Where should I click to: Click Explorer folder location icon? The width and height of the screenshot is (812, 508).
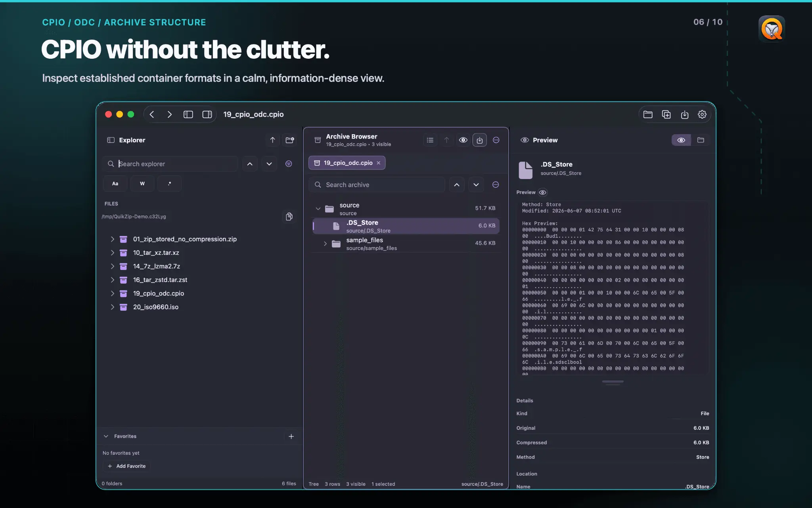(x=290, y=140)
